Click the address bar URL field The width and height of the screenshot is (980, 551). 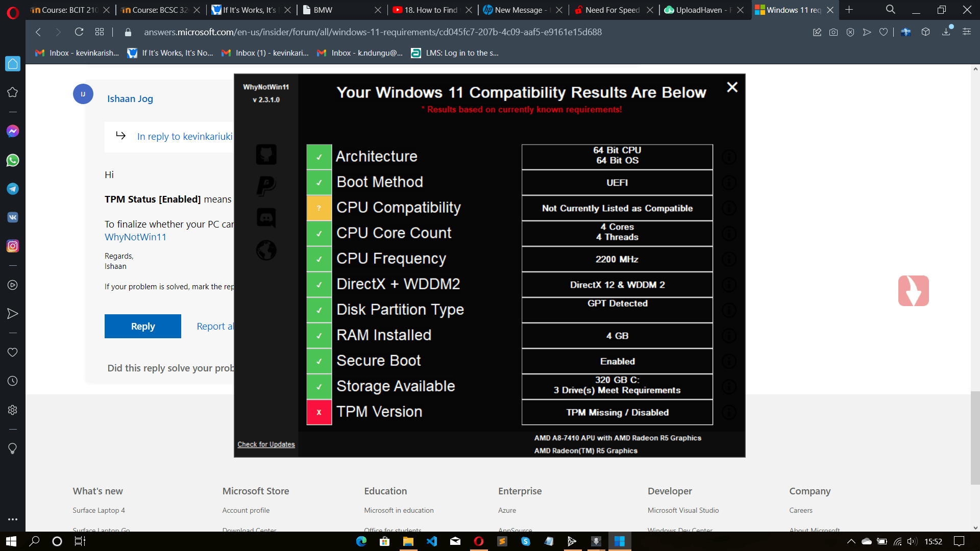[x=373, y=32]
